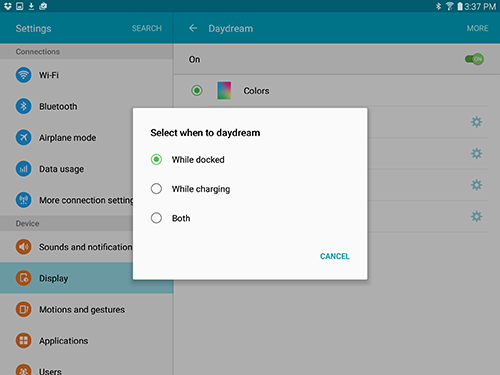This screenshot has height=375, width=500.
Task: Open the Bluetooth settings icon
Action: click(x=23, y=106)
